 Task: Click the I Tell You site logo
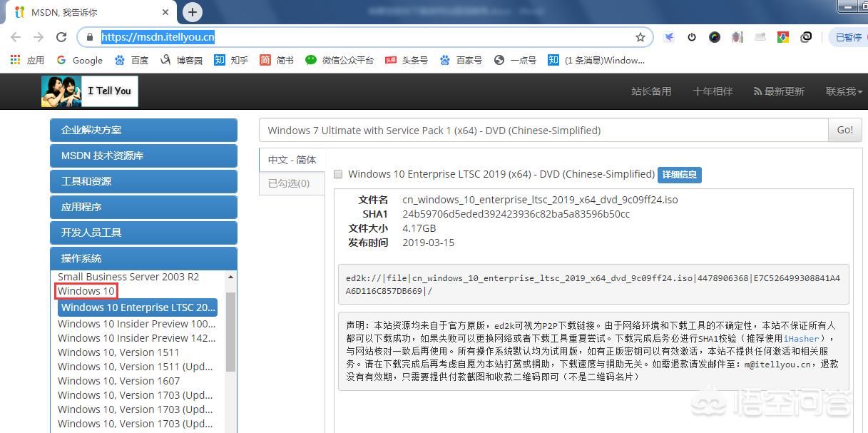point(90,91)
